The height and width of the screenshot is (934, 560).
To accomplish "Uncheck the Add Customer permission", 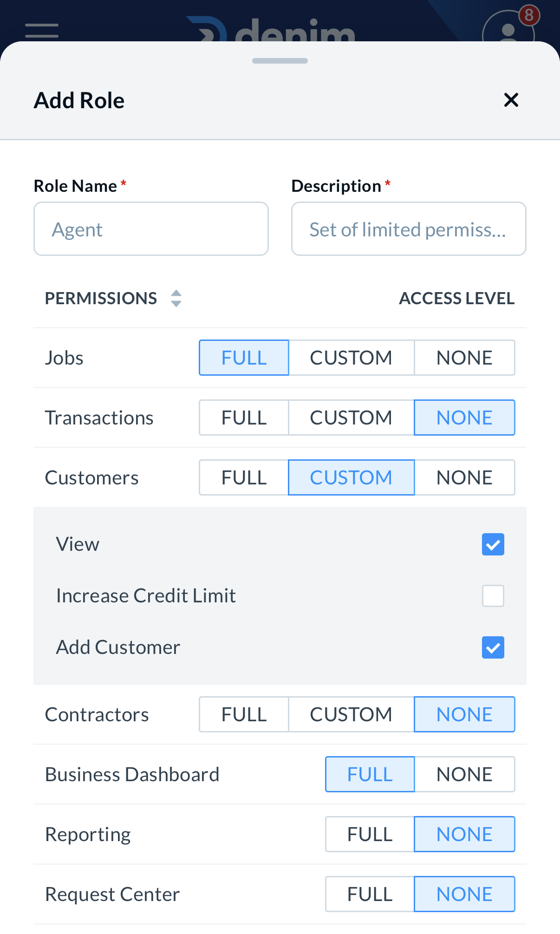I will click(493, 647).
